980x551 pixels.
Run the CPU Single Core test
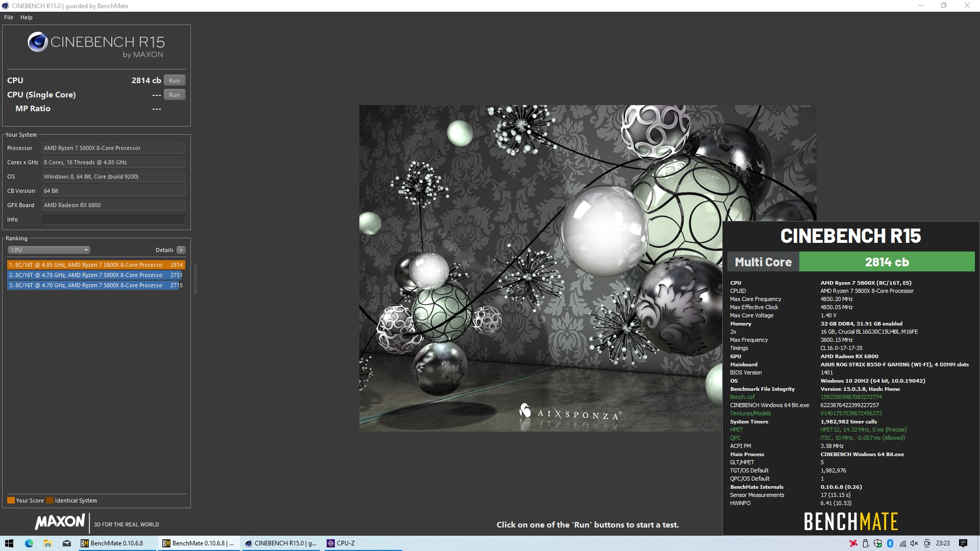coord(175,95)
